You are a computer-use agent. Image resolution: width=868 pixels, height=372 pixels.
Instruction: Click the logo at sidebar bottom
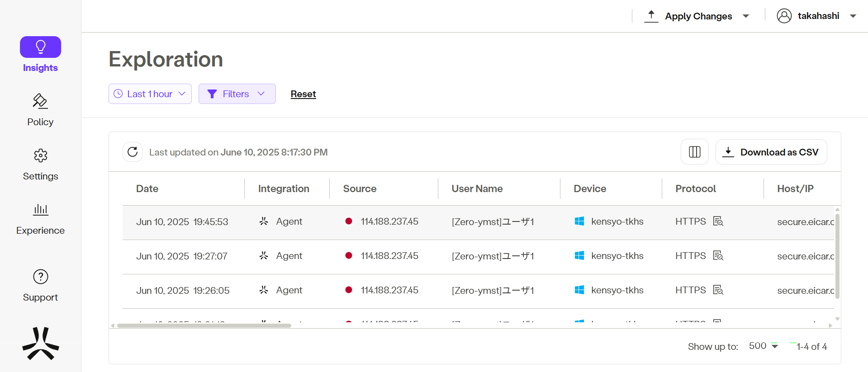(x=41, y=344)
